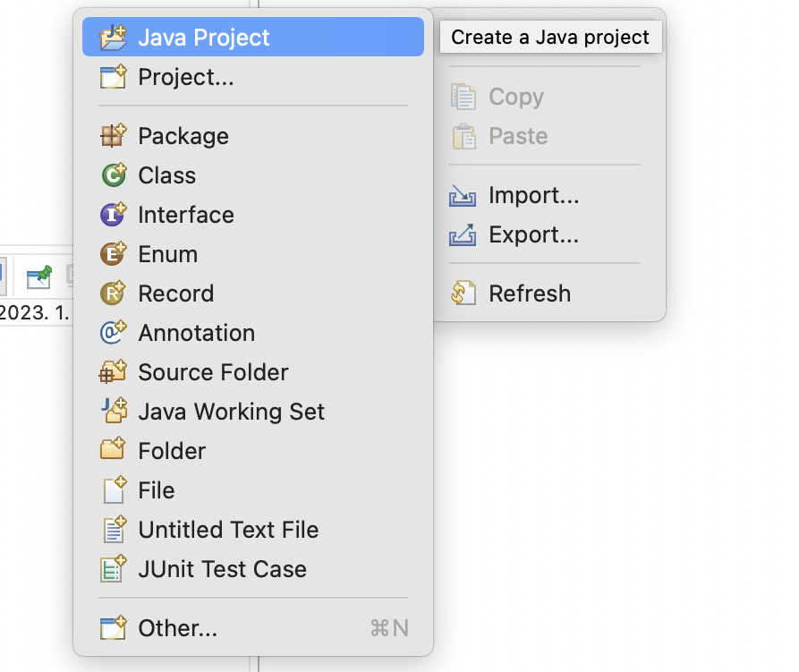Click the Record icon

114,293
